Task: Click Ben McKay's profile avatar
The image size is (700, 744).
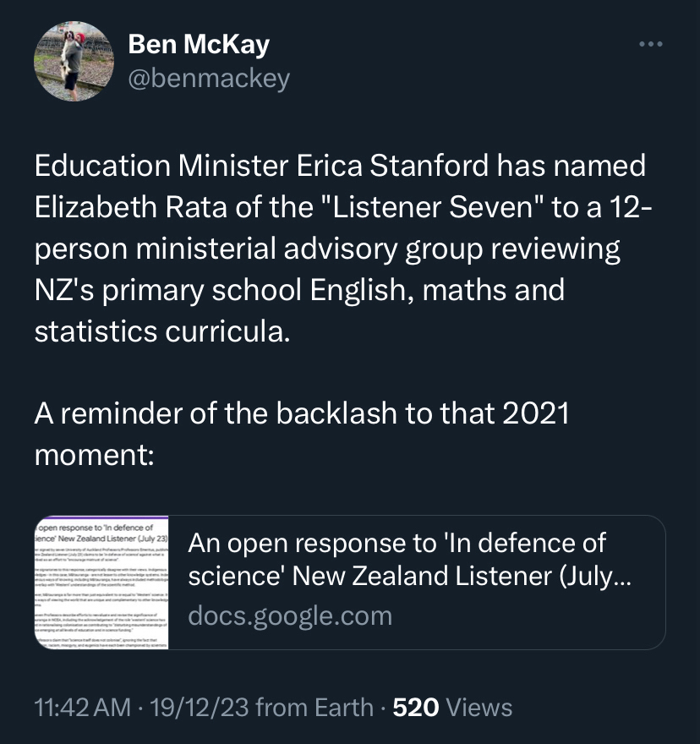Action: click(74, 61)
